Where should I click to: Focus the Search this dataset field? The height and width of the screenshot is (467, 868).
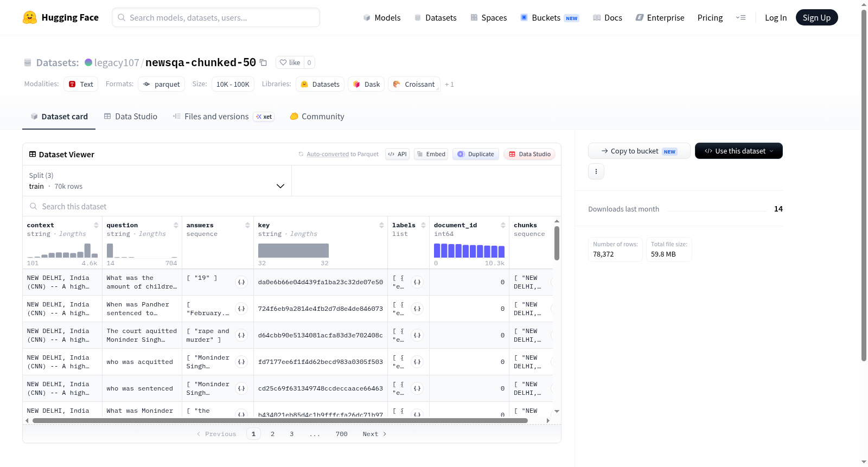[292, 207]
